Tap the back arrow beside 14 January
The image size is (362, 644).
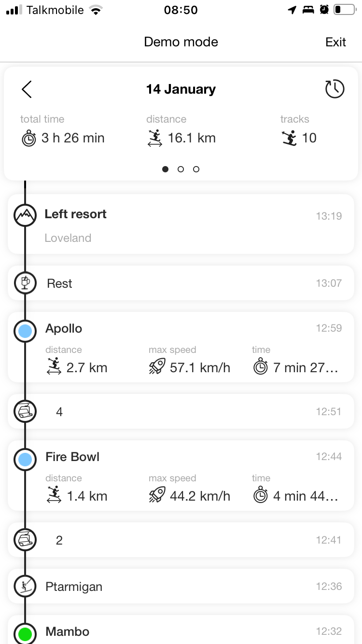tap(27, 89)
